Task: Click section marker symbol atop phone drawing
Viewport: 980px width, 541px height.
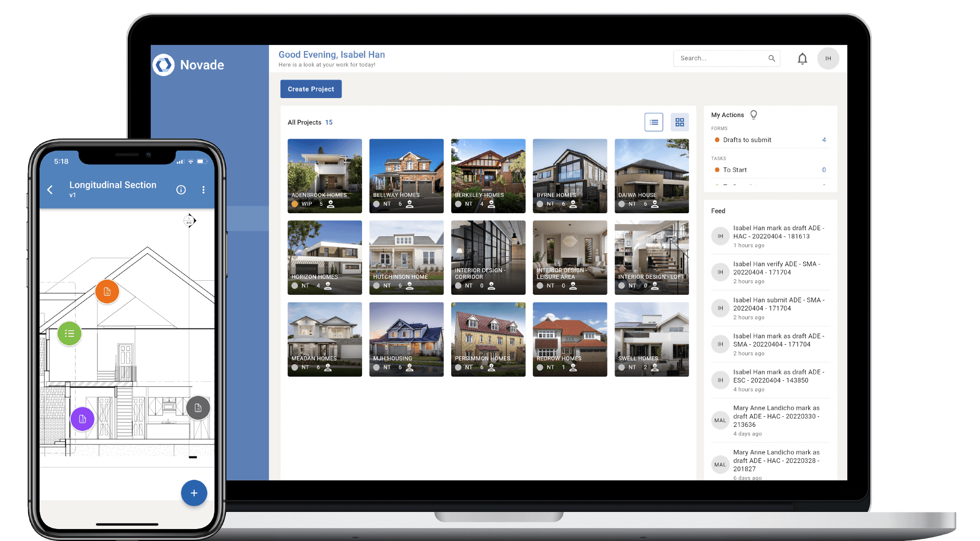Action: pyautogui.click(x=189, y=221)
